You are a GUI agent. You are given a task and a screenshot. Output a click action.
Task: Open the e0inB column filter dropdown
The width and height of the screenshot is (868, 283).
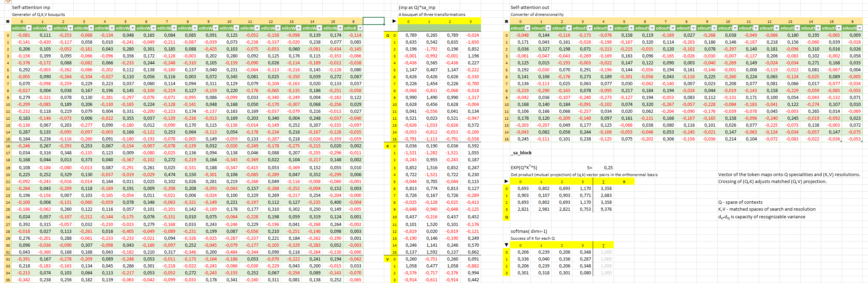tap(360, 28)
